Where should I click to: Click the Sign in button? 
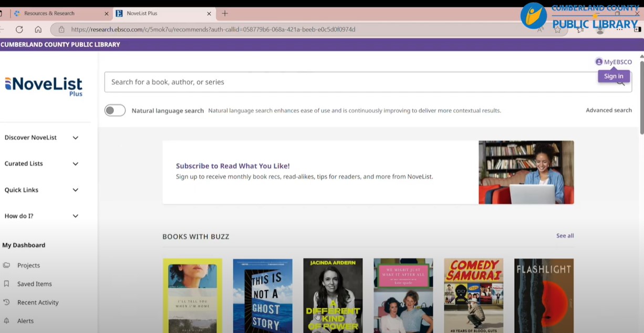coord(613,76)
